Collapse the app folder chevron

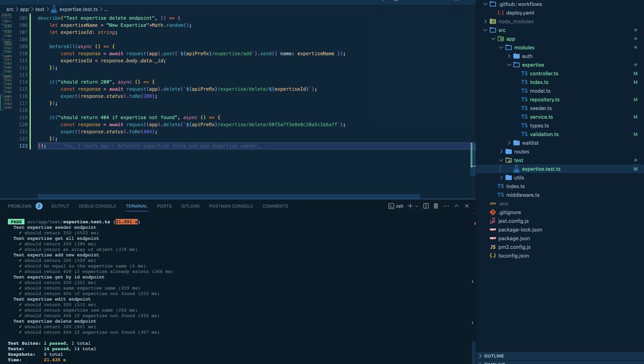pyautogui.click(x=492, y=39)
